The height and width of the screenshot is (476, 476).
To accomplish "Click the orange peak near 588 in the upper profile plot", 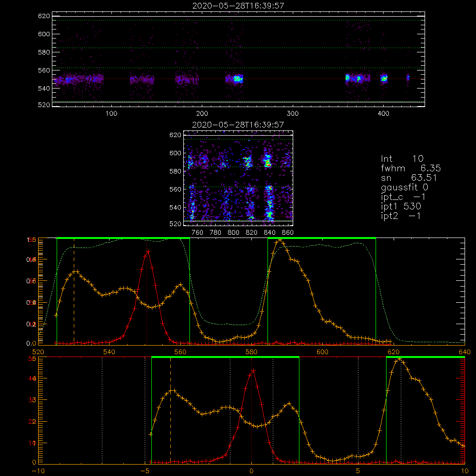I will tap(279, 240).
